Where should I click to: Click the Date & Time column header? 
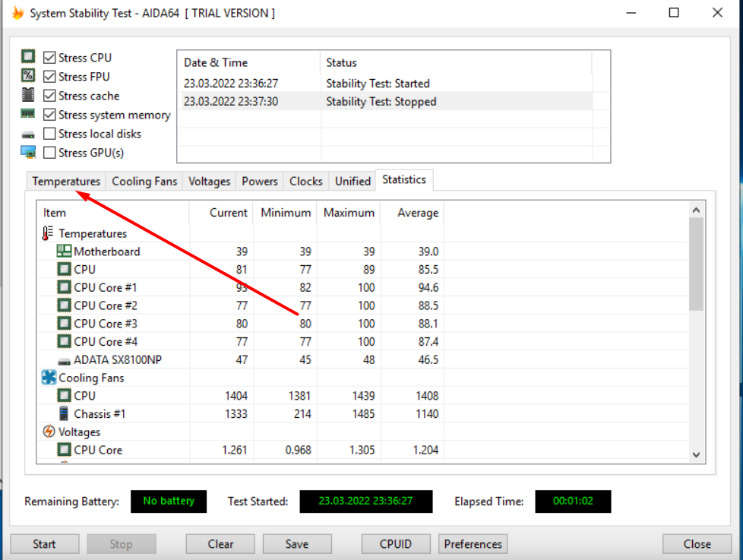(x=248, y=62)
